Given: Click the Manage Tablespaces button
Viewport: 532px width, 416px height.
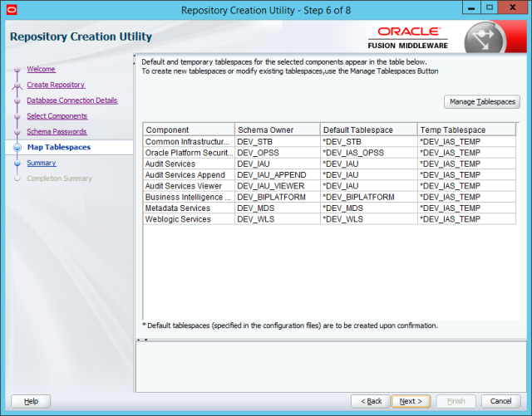Looking at the screenshot, I should [x=482, y=101].
